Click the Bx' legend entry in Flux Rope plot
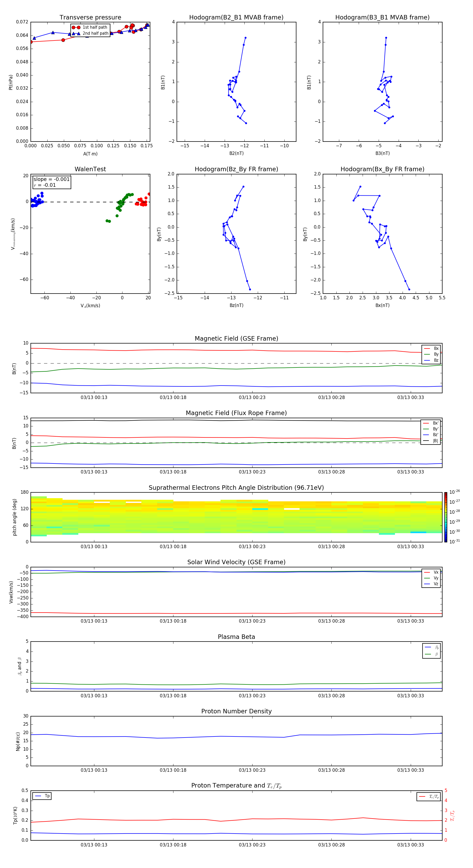473x868 pixels. (x=431, y=423)
